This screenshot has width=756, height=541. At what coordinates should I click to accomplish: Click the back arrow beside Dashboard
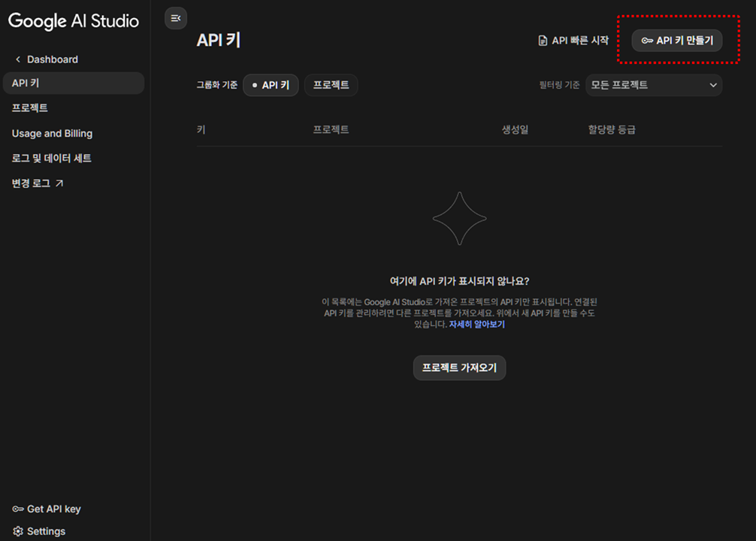[18, 59]
